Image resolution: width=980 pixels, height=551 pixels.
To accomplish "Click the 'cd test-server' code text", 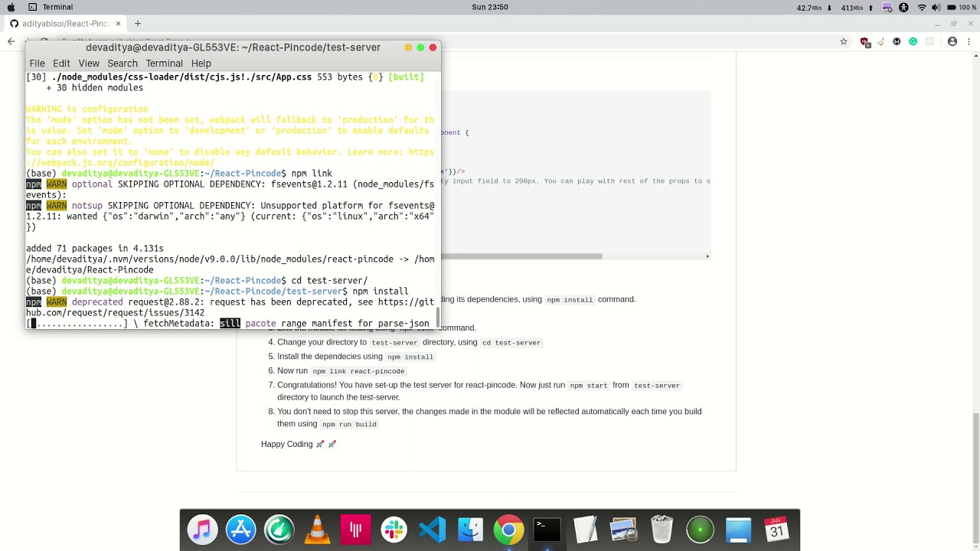I will point(511,343).
